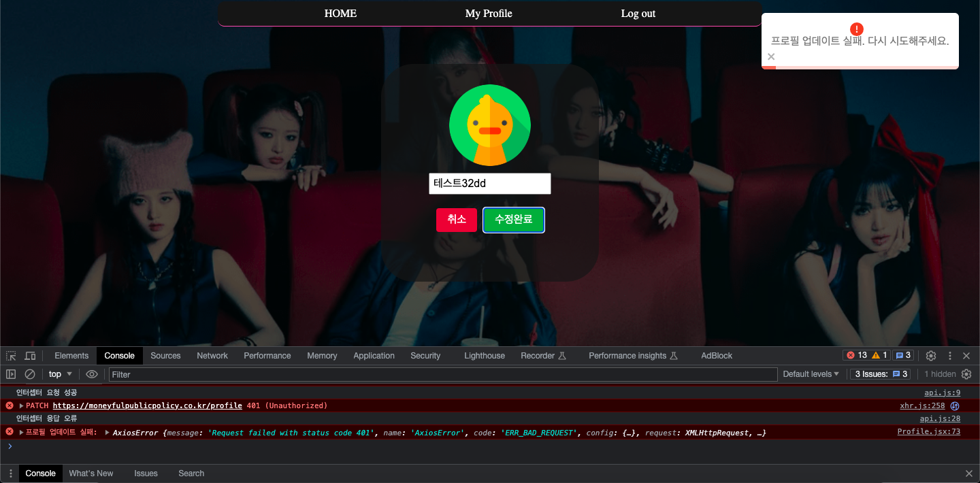The height and width of the screenshot is (483, 980).
Task: Click the network request icon beside xhr.js:258
Action: point(955,405)
